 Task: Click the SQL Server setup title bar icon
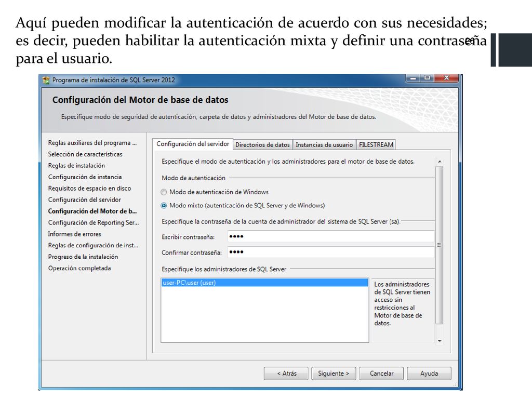[x=46, y=81]
